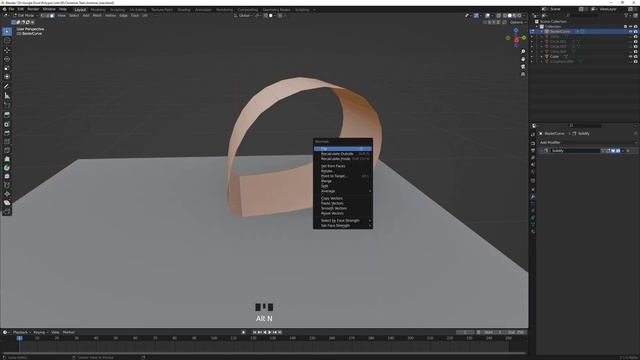The image size is (640, 360).
Task: Select the Loop Cut tool
Action: pyautogui.click(x=7, y=142)
